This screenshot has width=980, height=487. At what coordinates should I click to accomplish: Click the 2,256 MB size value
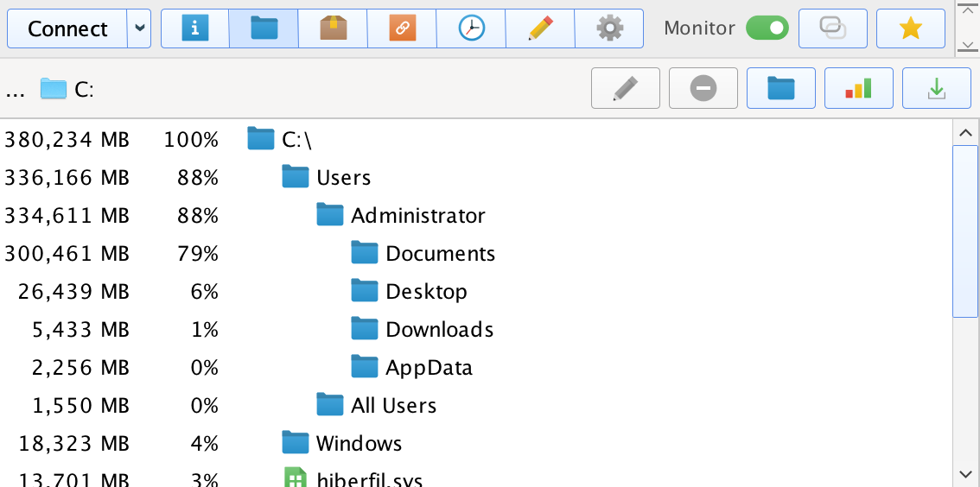pos(80,368)
